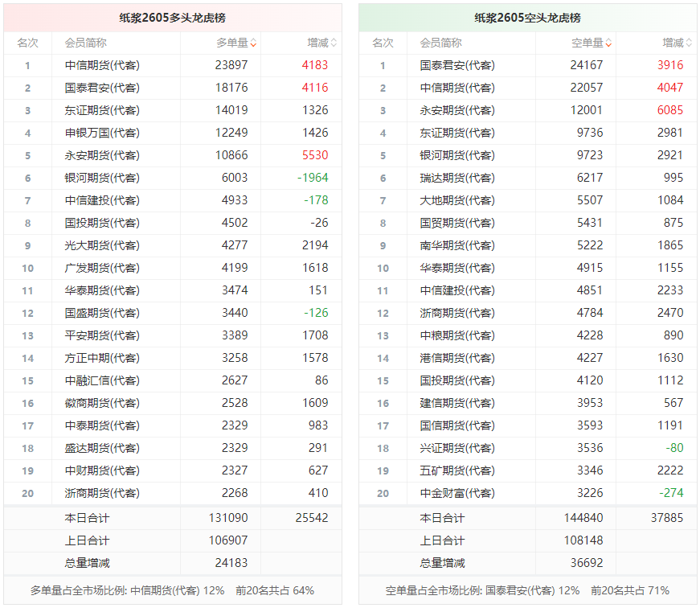Click red change value 5530
Image resolution: width=700 pixels, height=608 pixels.
315,155
